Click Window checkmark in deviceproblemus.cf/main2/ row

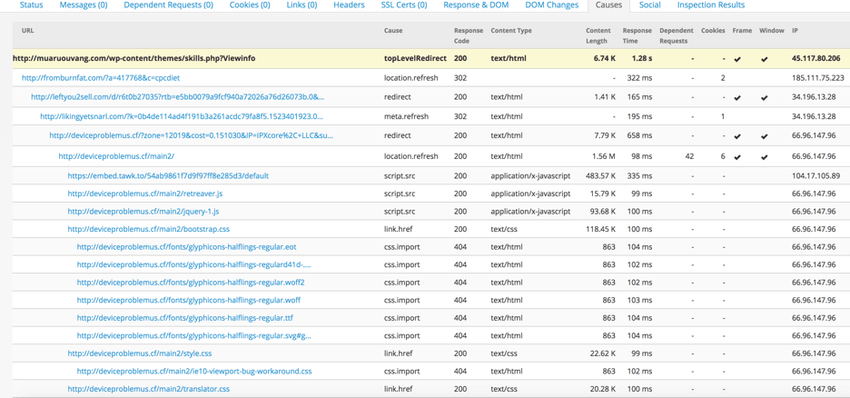pyautogui.click(x=764, y=157)
